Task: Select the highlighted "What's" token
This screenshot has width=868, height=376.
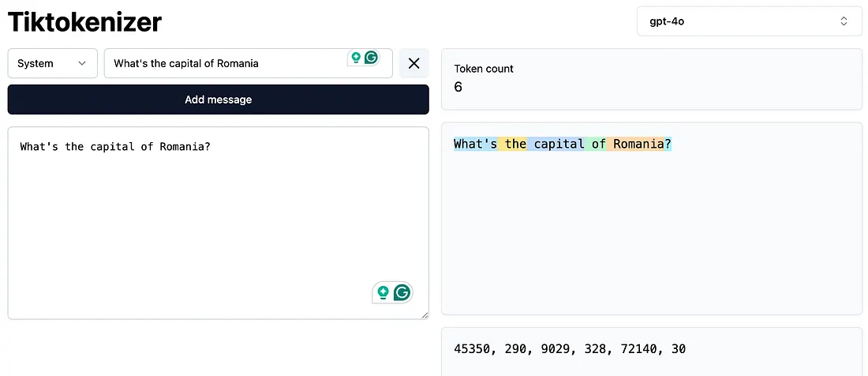Action: pyautogui.click(x=475, y=144)
